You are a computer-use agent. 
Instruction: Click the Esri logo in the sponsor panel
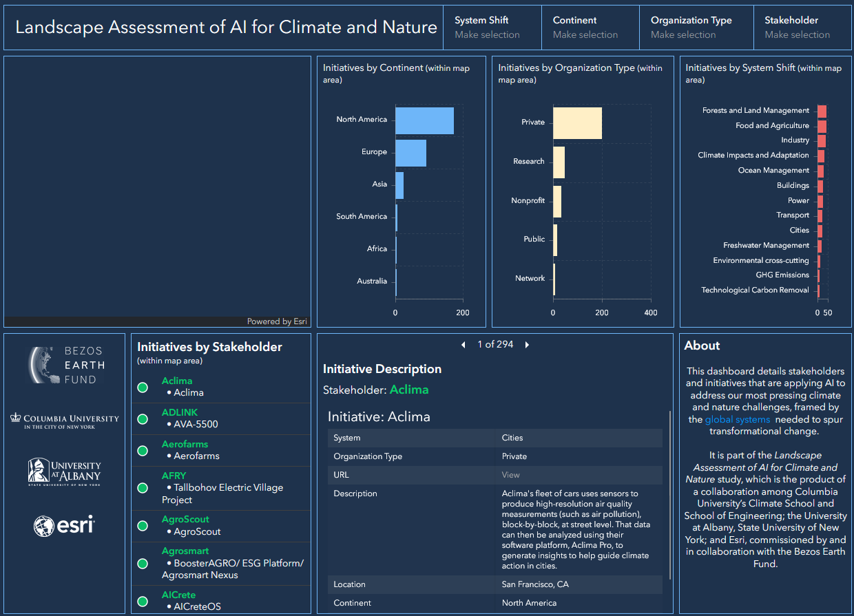[x=64, y=525]
